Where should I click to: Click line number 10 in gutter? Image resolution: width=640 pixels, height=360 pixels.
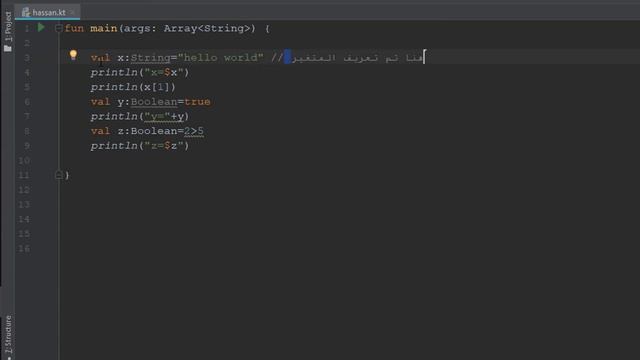[x=24, y=161]
